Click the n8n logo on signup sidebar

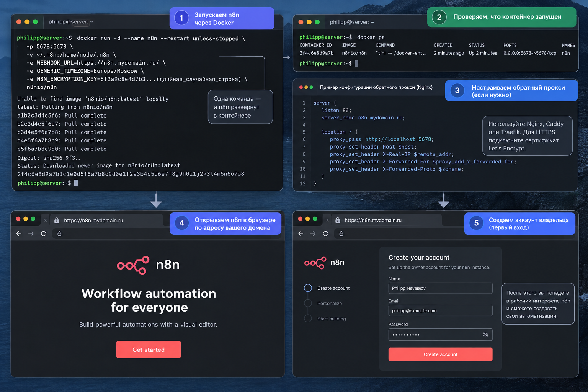[x=325, y=263]
